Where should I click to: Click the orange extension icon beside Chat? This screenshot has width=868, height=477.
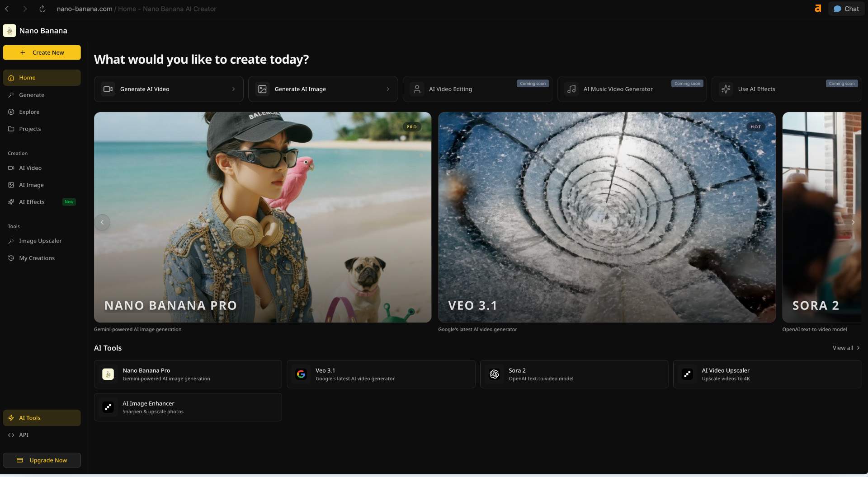817,9
